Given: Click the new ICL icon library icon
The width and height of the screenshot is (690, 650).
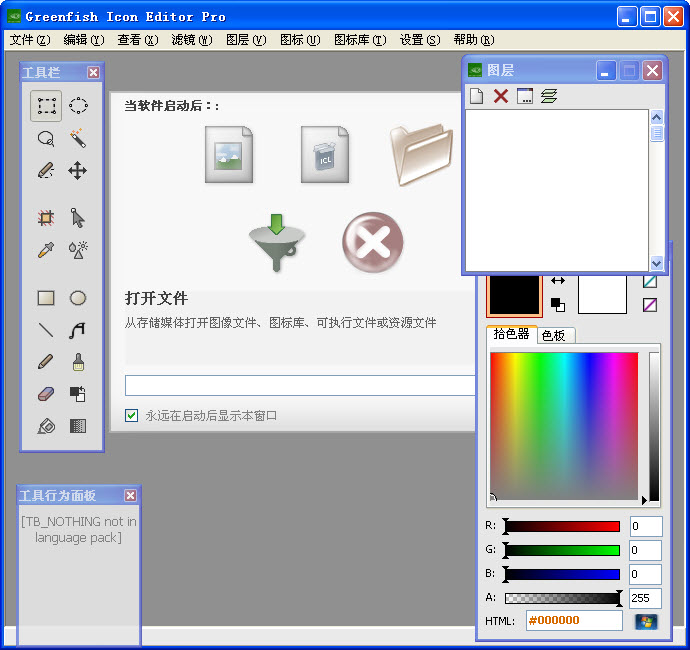Looking at the screenshot, I should coord(325,154).
